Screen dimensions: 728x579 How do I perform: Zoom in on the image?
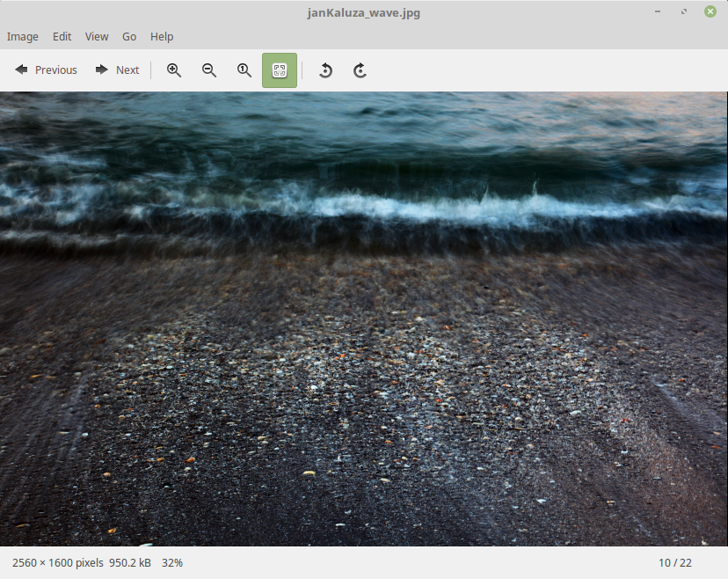(x=174, y=70)
